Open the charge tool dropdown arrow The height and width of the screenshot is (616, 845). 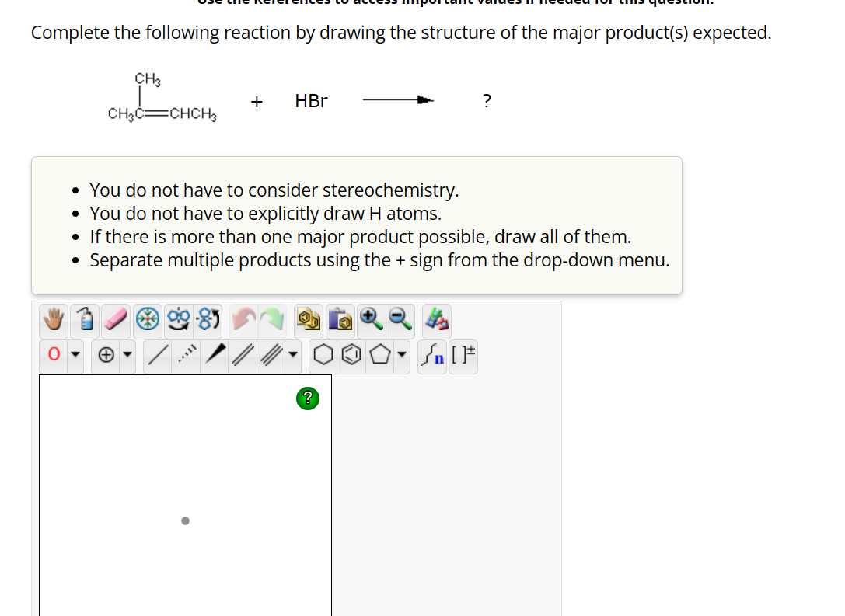coord(127,354)
